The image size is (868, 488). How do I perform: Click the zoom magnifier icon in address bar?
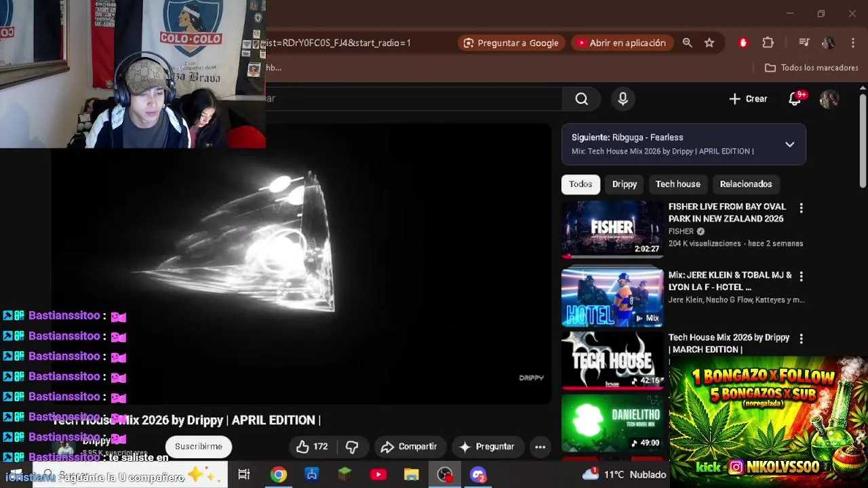687,43
